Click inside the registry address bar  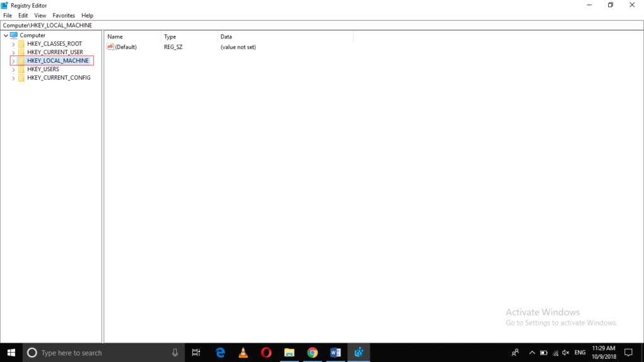click(189, 25)
